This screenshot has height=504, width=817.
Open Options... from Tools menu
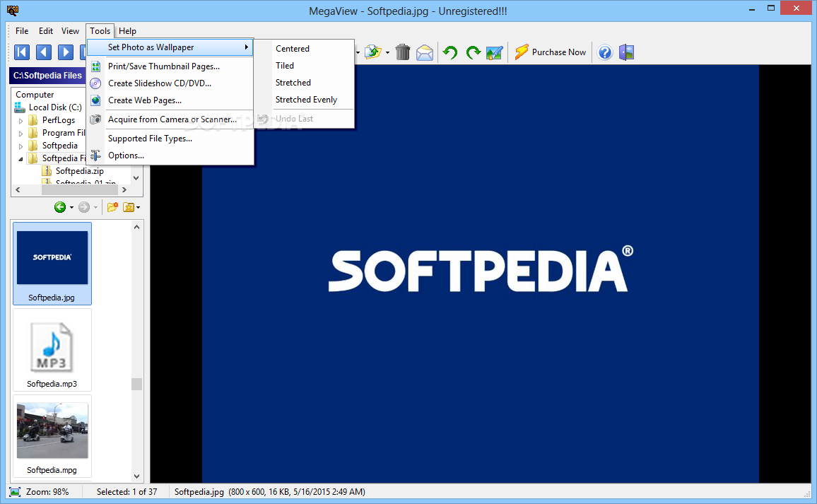click(170, 156)
